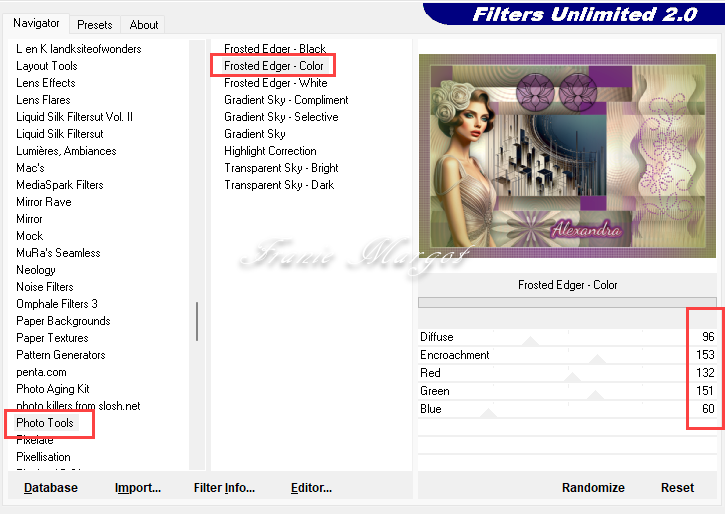Select the Lens Effects category
Viewport: 725px width, 514px height.
(x=46, y=83)
